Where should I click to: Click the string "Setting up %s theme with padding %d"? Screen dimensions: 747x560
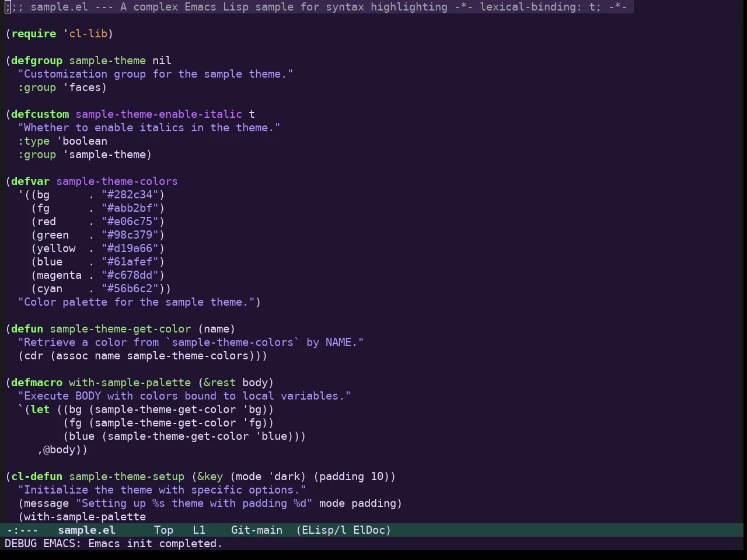point(194,503)
